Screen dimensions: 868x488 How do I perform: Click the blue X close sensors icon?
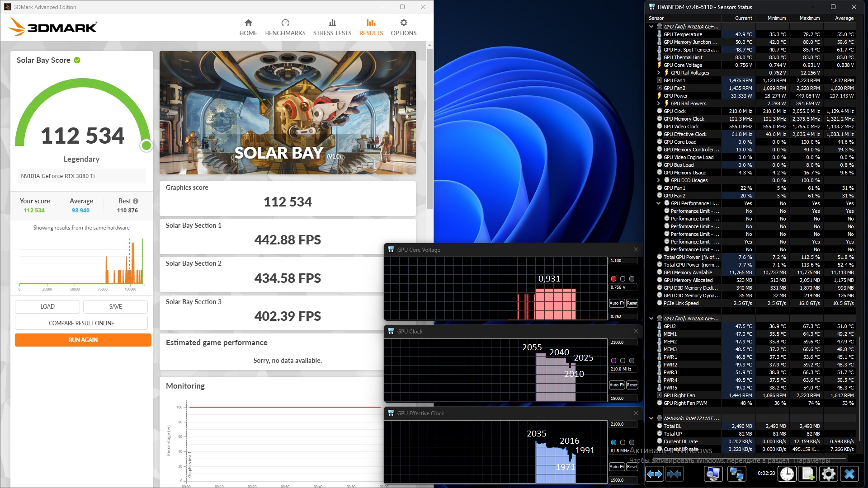pyautogui.click(x=849, y=474)
